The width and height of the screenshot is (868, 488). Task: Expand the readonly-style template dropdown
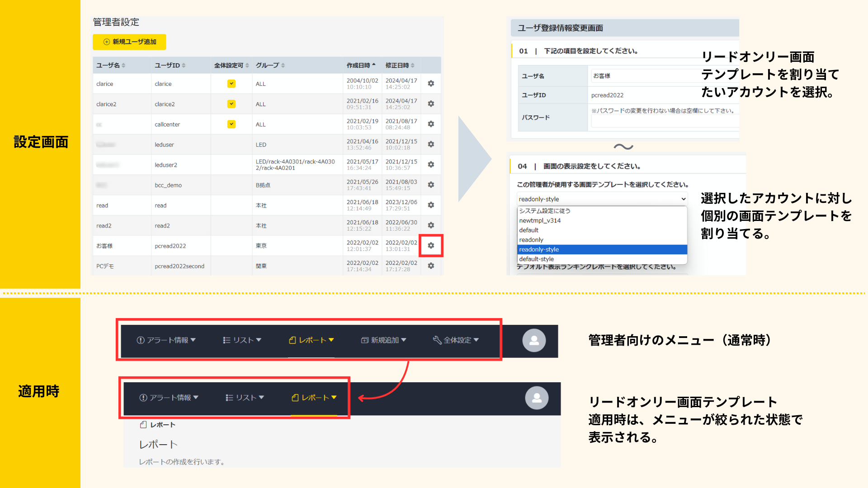[x=601, y=199]
